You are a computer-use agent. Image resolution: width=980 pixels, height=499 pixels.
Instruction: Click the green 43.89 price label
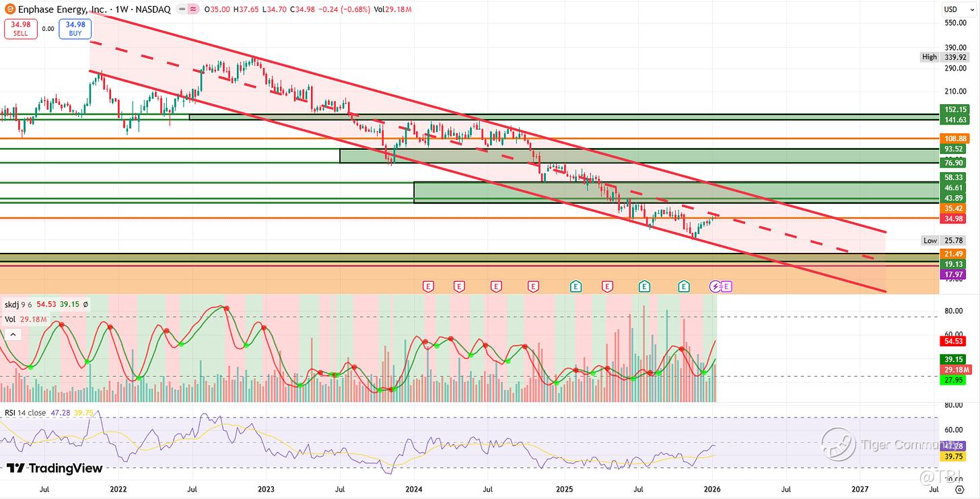(x=952, y=198)
